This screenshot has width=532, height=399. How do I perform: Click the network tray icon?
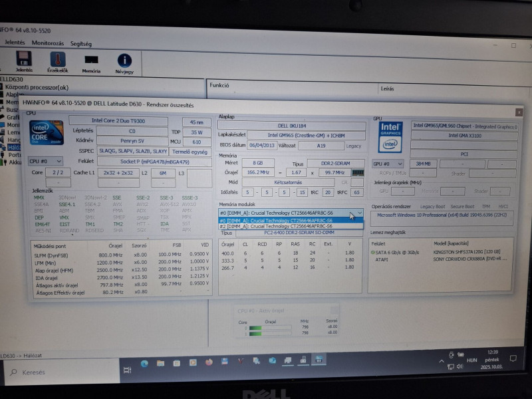coord(451,366)
